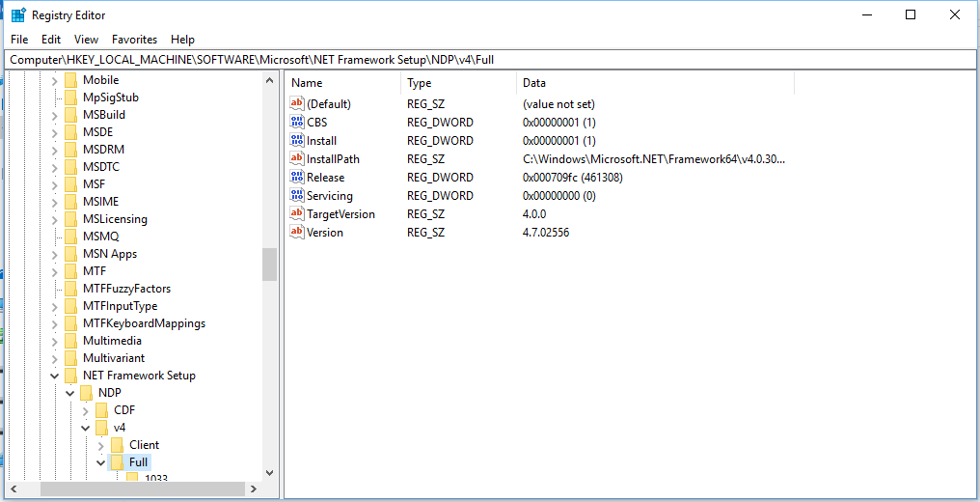Sort values by Data column header
This screenshot has height=502, width=980.
[x=656, y=82]
